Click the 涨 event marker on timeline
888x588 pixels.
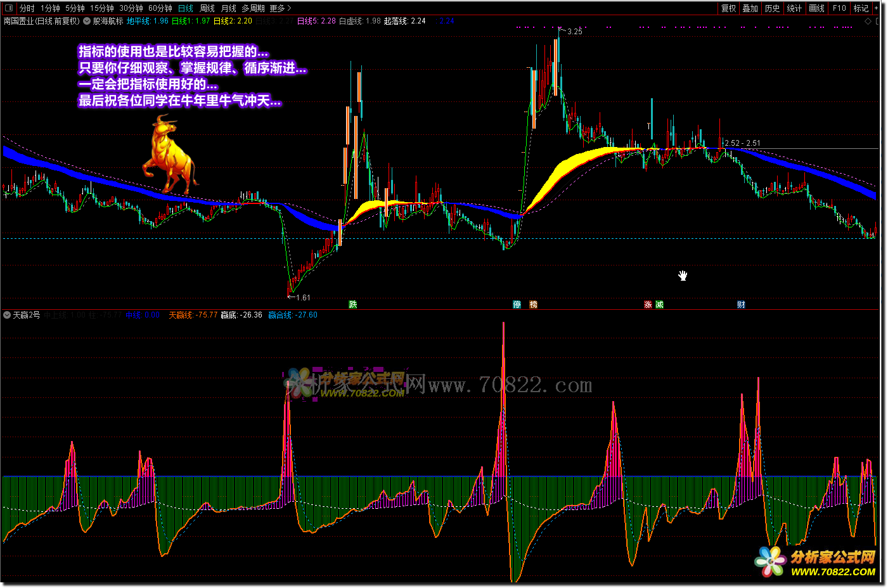click(x=648, y=305)
